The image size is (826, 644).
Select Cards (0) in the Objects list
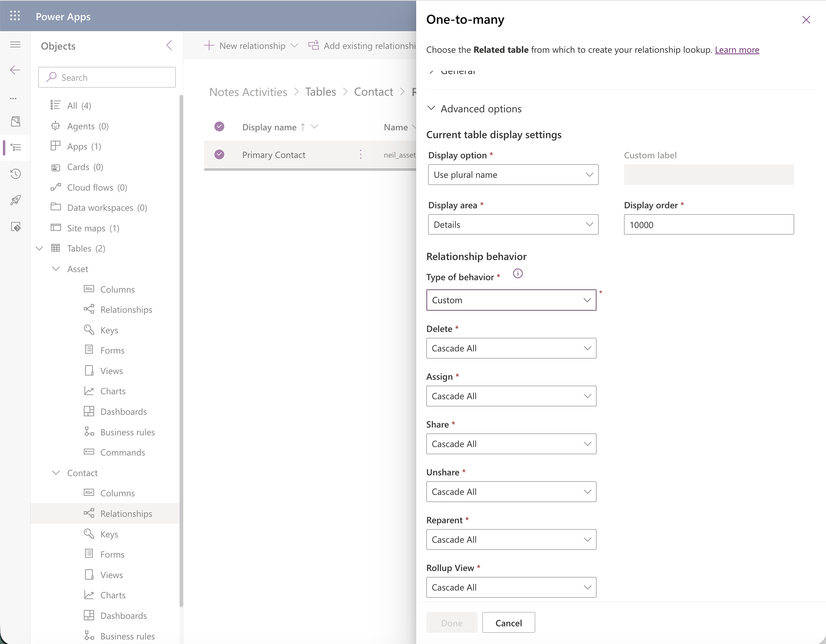point(85,167)
